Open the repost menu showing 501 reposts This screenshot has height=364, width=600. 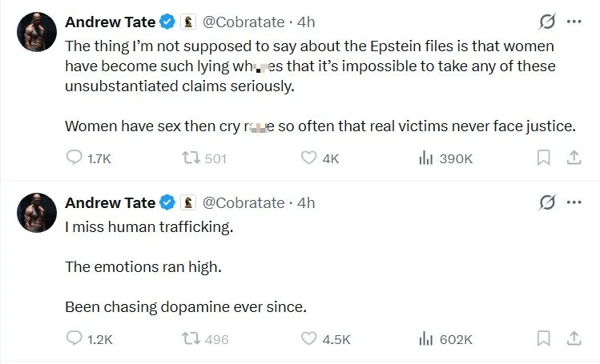coord(191,158)
